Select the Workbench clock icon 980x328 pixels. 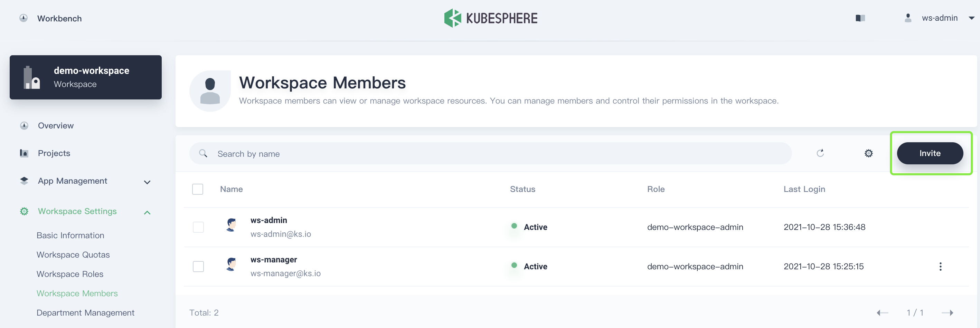coord(23,18)
